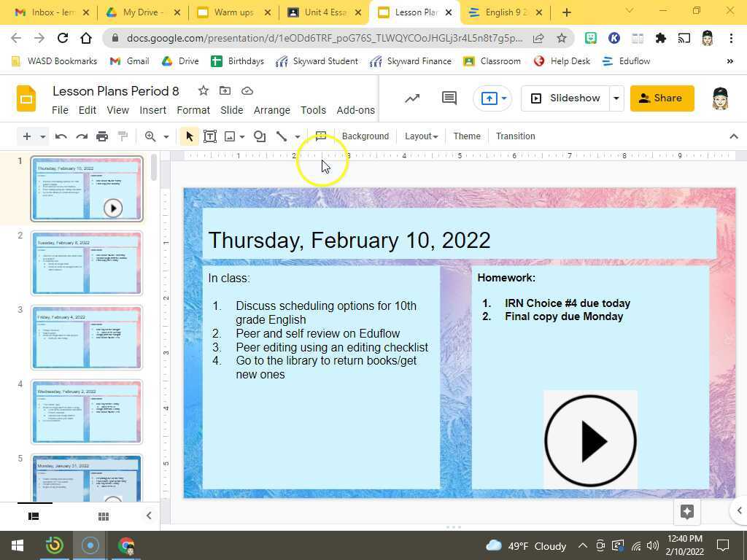Click the insert image icon
Screen dimensions: 747x560
pyautogui.click(x=230, y=136)
